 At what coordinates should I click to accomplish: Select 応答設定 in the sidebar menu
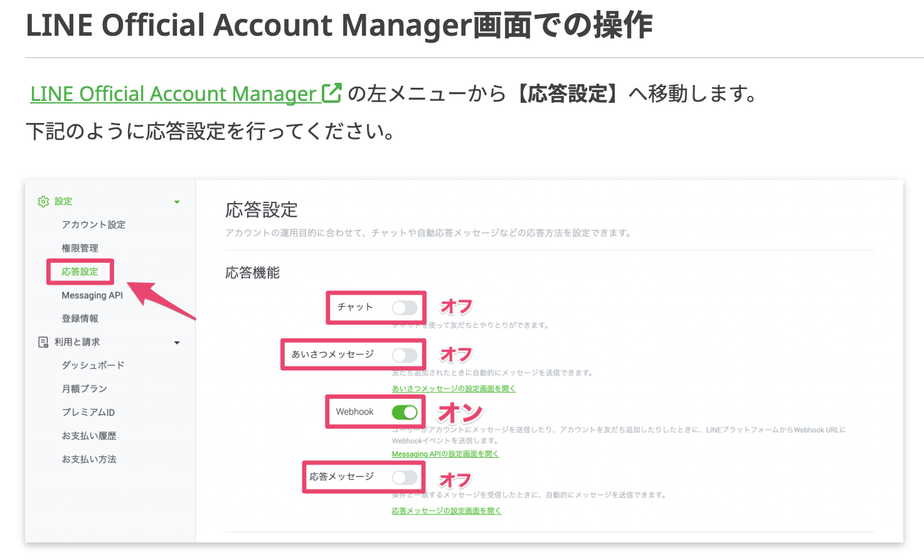(x=78, y=272)
